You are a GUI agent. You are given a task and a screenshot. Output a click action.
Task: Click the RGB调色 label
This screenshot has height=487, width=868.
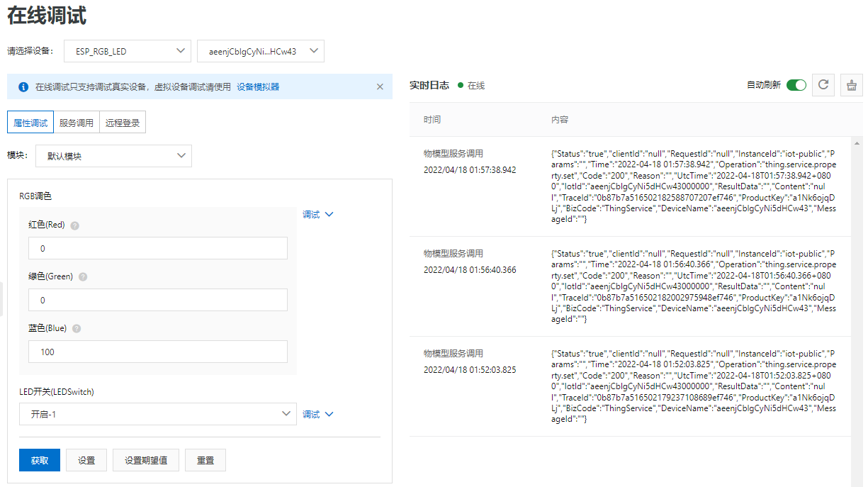(35, 196)
